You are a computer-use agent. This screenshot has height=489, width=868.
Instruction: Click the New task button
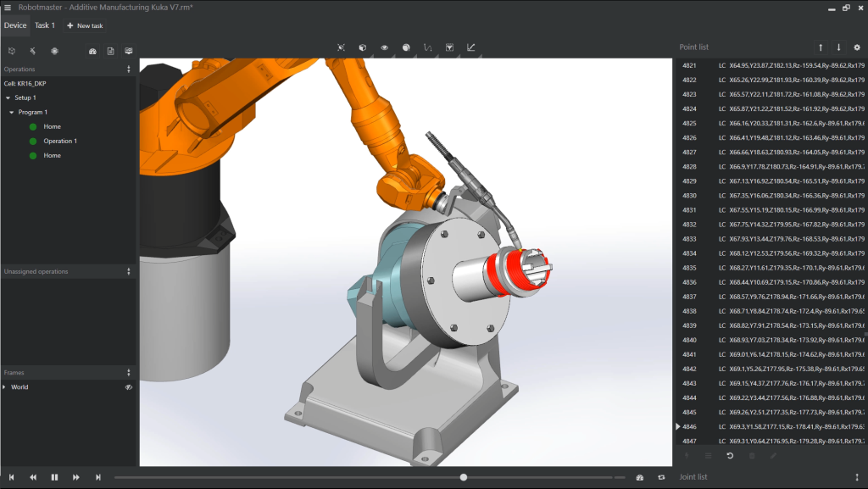(85, 25)
